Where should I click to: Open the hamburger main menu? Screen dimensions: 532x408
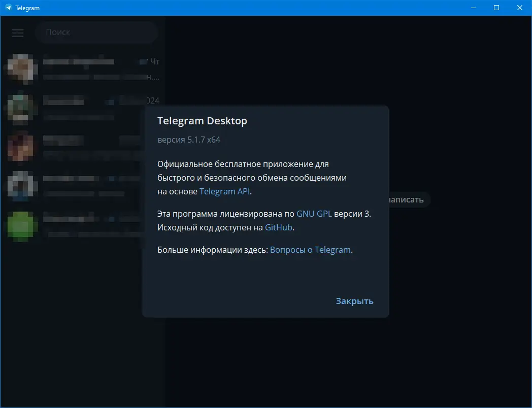(x=18, y=33)
